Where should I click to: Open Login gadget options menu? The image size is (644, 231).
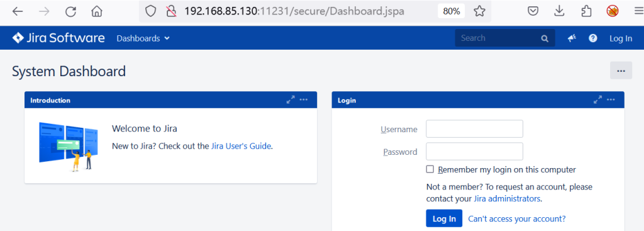[x=611, y=100]
